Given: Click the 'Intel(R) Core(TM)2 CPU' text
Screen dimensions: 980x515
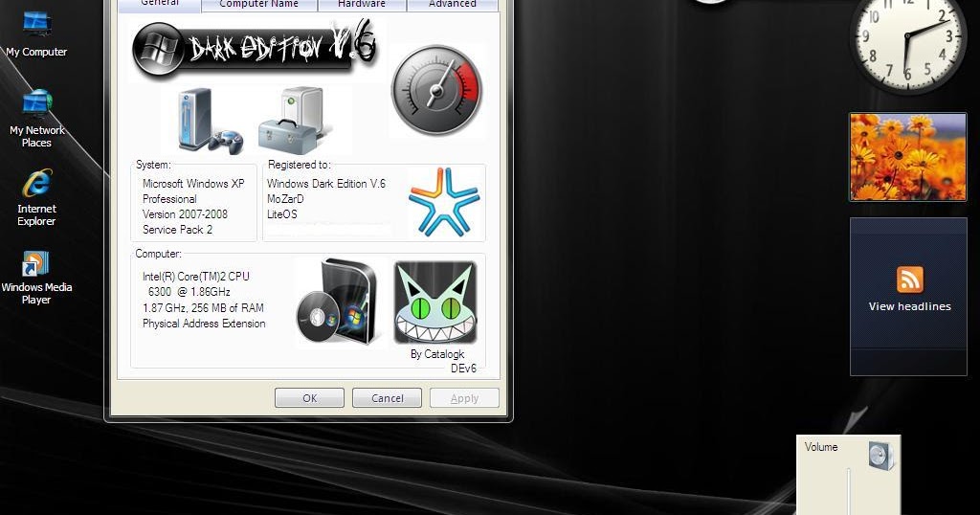Looking at the screenshot, I should (195, 277).
